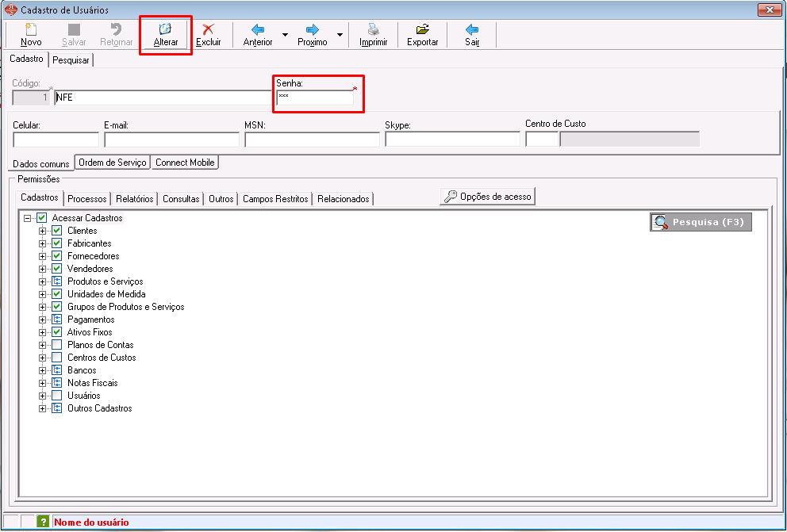Check the Planos de Contas checkbox
This screenshot has width=787, height=532.
(56, 345)
